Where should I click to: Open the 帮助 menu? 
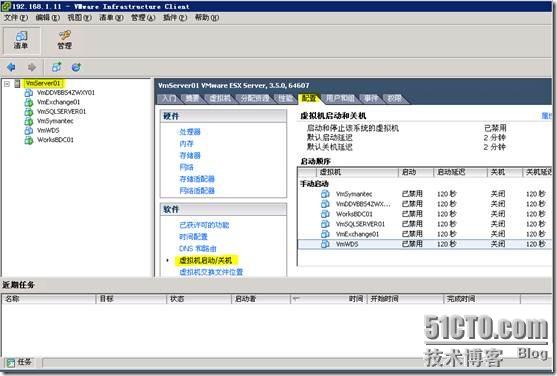207,17
